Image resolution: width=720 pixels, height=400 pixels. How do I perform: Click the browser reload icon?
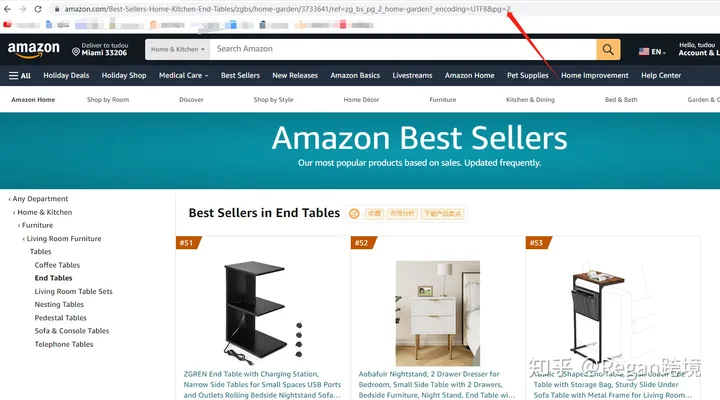point(38,9)
